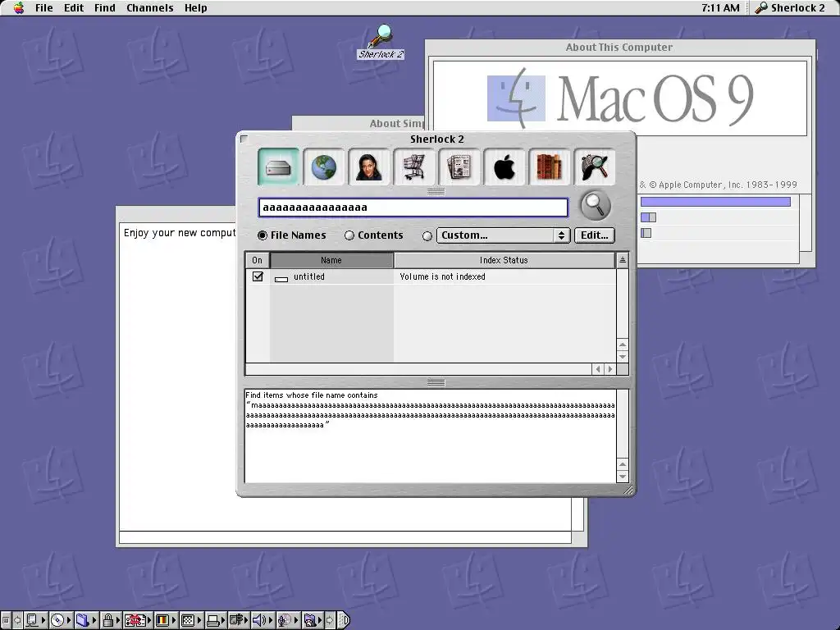Switch to the News channel newspaper icon

point(459,167)
